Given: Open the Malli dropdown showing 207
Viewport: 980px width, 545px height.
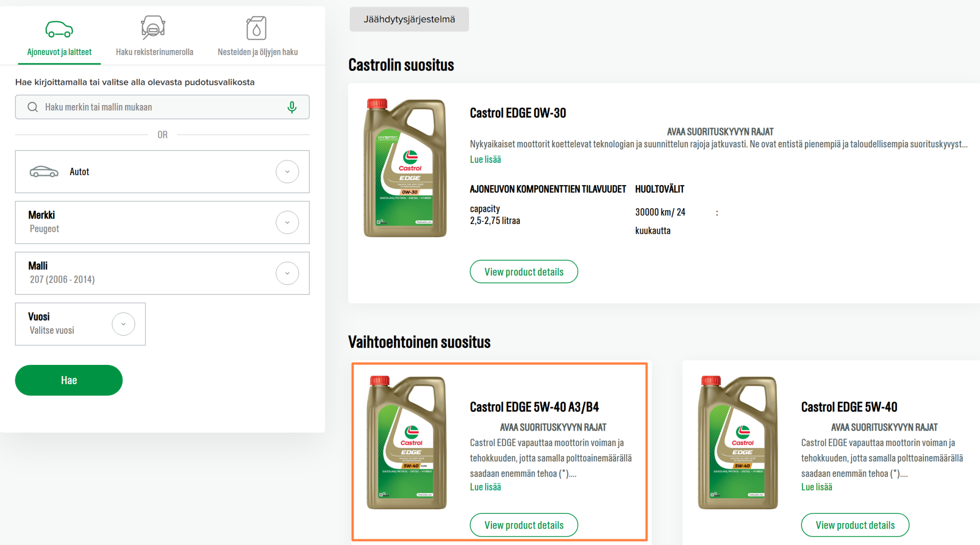Looking at the screenshot, I should tap(162, 273).
